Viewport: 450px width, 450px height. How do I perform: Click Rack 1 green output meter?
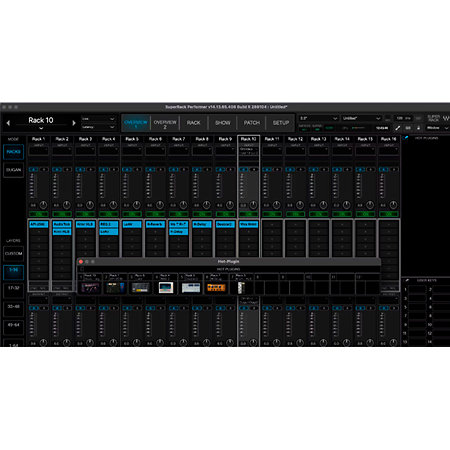(39, 214)
